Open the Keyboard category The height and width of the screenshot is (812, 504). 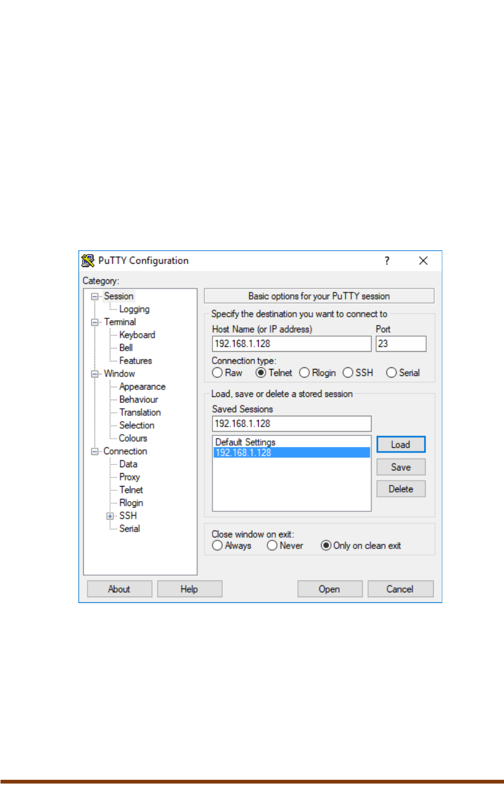(x=137, y=335)
